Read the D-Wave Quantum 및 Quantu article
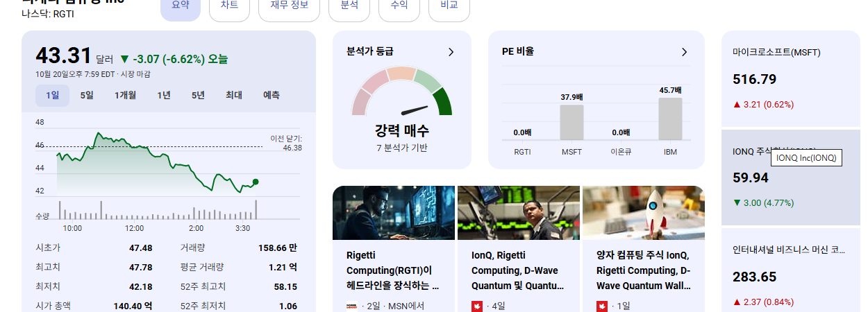The image size is (868, 312). [x=517, y=270]
